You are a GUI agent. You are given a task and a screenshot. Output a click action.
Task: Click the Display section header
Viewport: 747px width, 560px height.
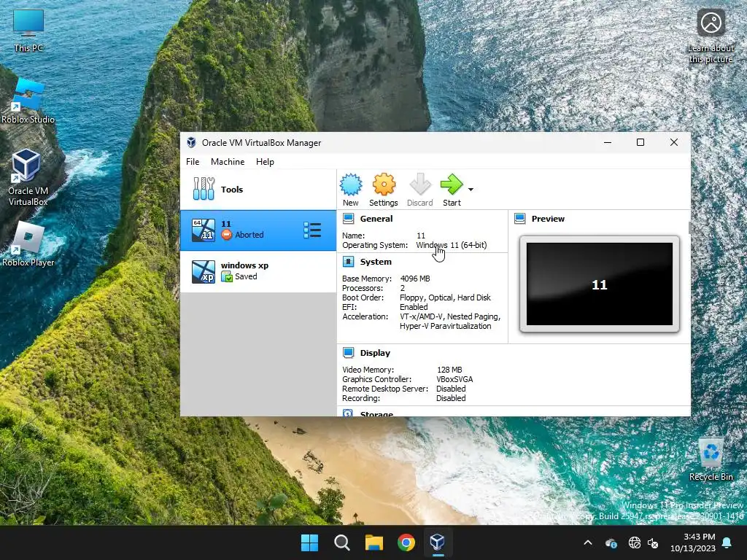[x=375, y=354]
